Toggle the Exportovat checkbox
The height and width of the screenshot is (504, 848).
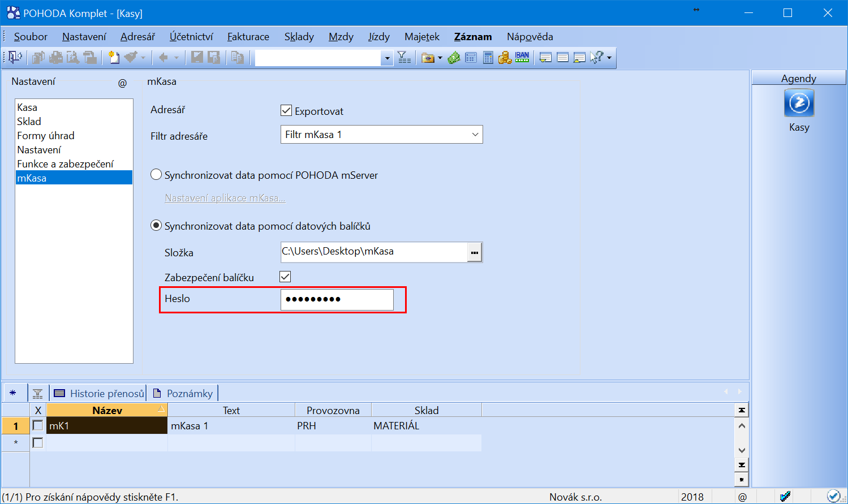point(286,110)
